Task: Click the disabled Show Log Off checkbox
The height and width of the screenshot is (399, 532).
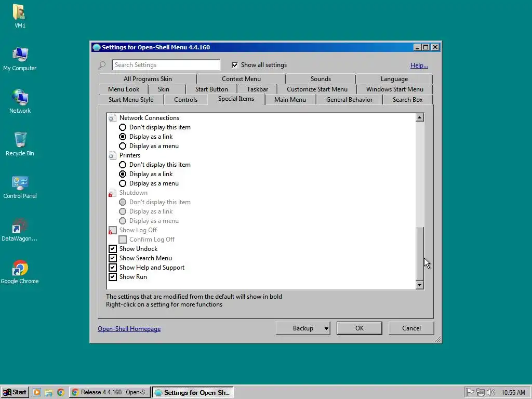Action: [113, 230]
